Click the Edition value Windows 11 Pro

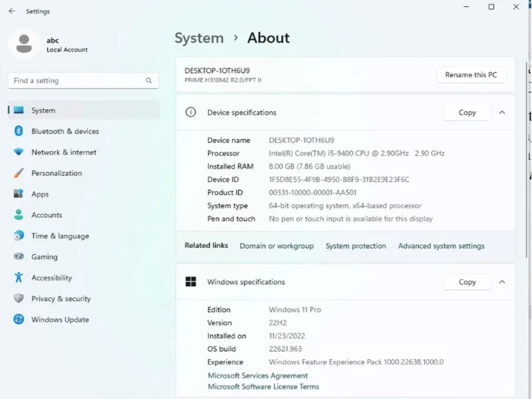(295, 309)
